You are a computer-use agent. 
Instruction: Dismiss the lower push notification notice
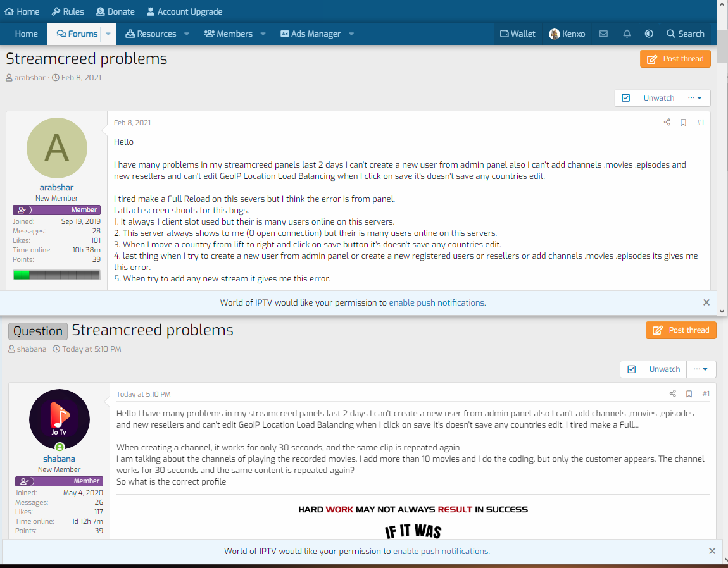click(x=712, y=552)
